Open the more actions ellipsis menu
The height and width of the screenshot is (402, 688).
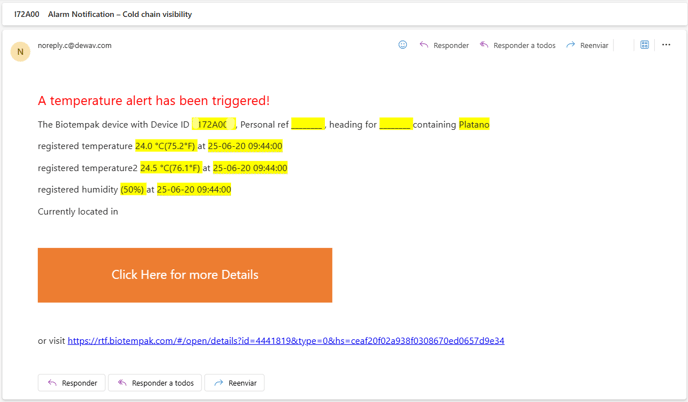point(666,45)
